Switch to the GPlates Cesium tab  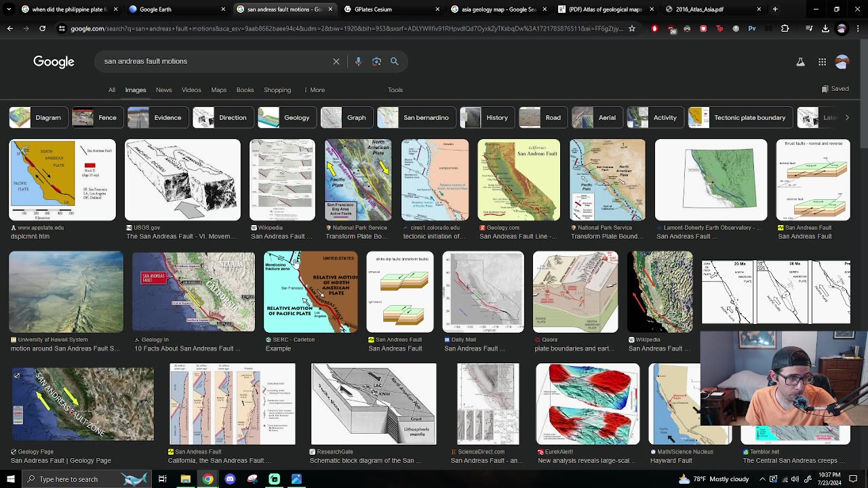391,9
